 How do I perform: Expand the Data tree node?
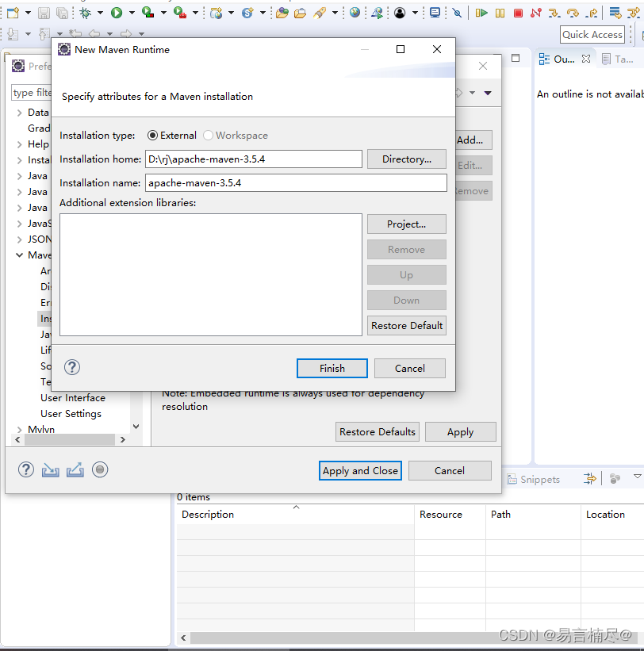[19, 113]
